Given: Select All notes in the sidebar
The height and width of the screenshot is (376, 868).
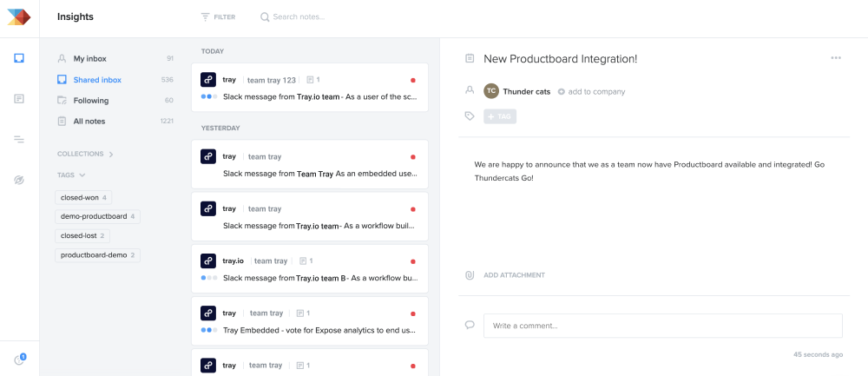Looking at the screenshot, I should 89,122.
